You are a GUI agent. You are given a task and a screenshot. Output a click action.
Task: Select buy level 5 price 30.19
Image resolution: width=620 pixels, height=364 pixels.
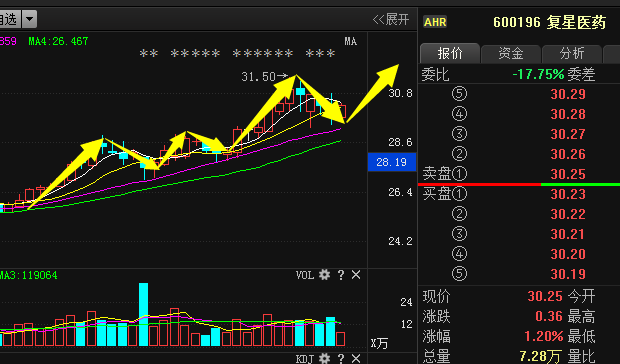(x=568, y=274)
